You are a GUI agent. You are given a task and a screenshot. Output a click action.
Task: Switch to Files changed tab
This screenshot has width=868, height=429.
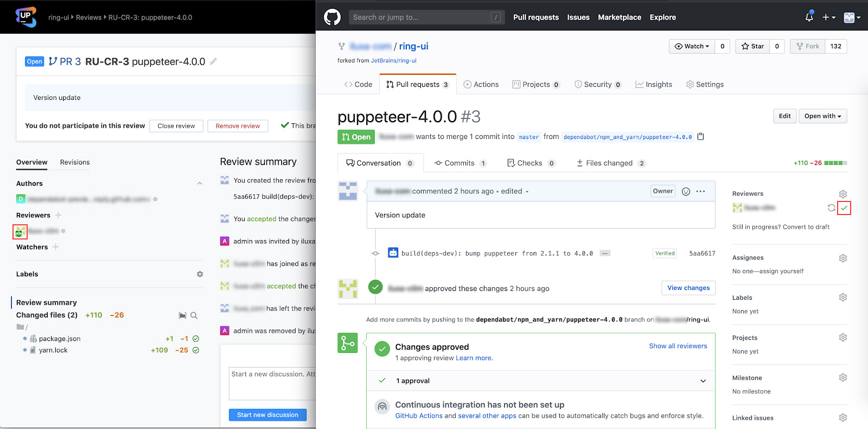[611, 163]
